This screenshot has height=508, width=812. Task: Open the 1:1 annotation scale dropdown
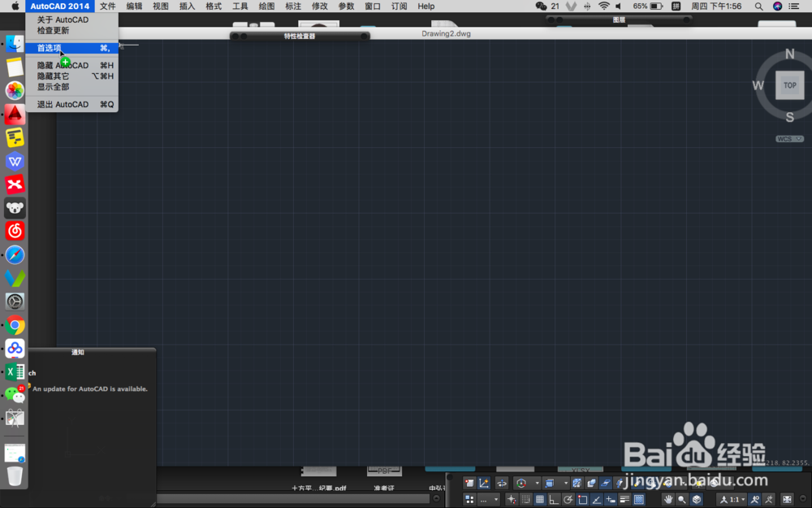pyautogui.click(x=732, y=500)
